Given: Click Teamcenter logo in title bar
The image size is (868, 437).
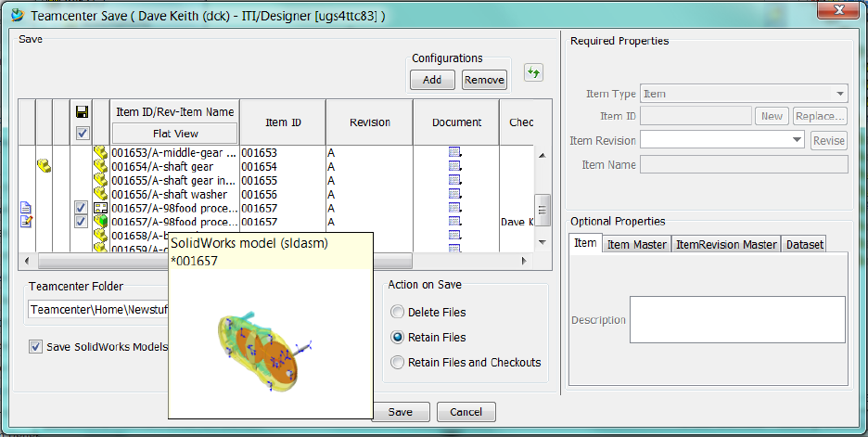Looking at the screenshot, I should (x=18, y=15).
